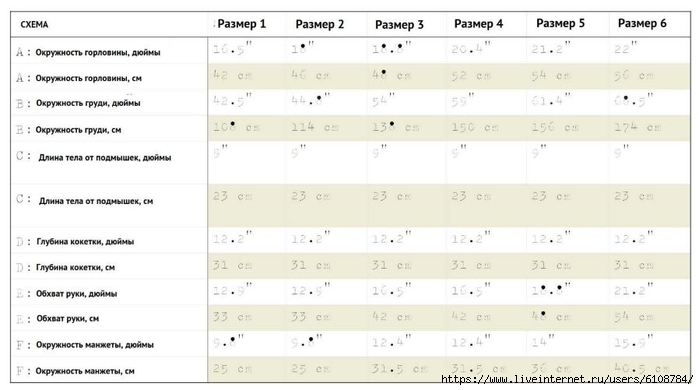Click row label Окружность груди, дюймы
The width and height of the screenshot is (699, 390).
coord(88,103)
